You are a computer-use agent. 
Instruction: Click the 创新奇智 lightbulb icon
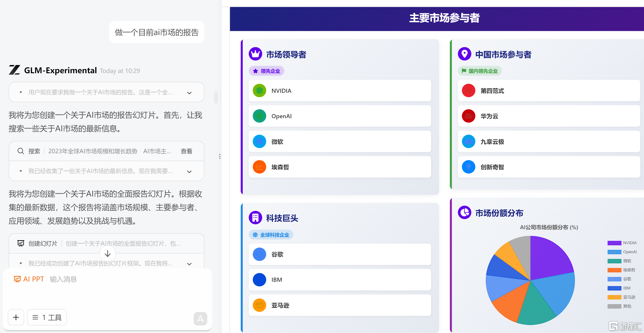pyautogui.click(x=468, y=167)
